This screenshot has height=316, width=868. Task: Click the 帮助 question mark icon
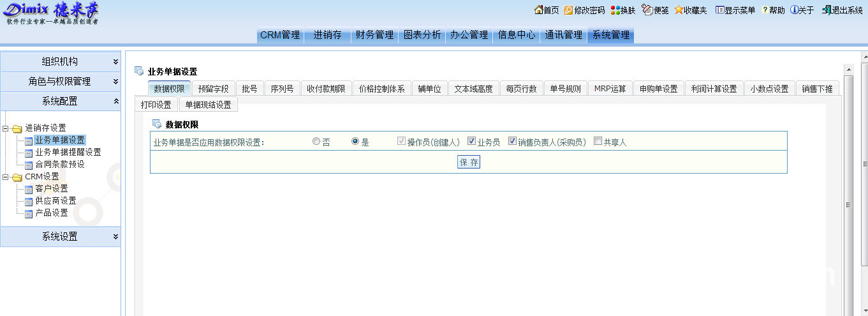pyautogui.click(x=765, y=10)
